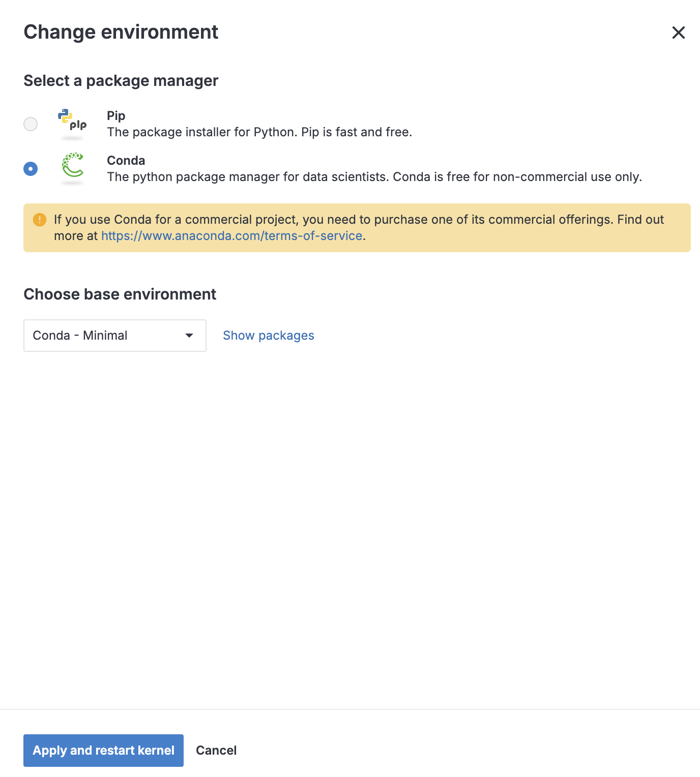
Task: Open the anaconda.com terms of service link
Action: coord(231,235)
